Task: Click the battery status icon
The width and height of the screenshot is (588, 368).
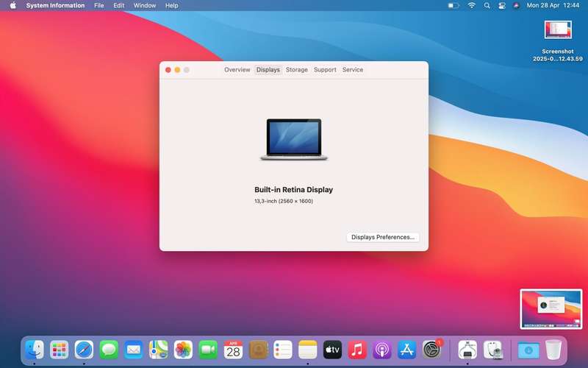Action: [x=453, y=6]
